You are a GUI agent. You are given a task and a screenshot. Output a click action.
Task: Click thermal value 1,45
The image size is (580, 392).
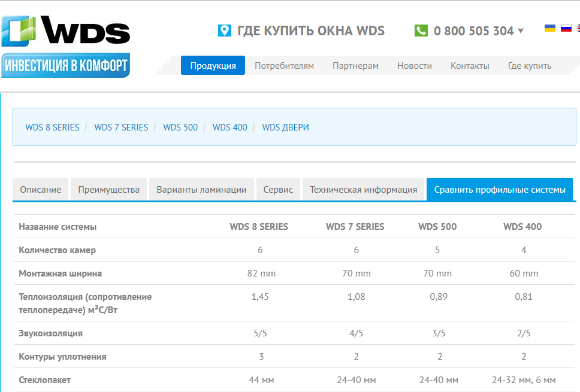click(260, 297)
